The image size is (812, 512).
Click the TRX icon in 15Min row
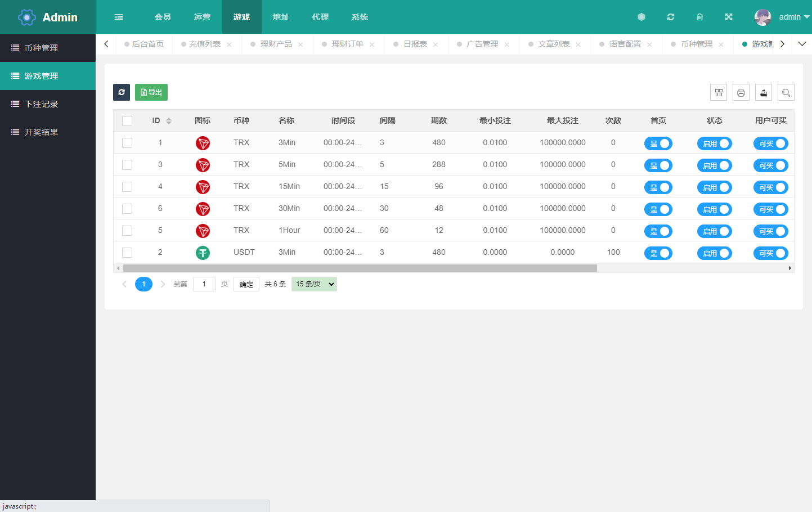click(203, 187)
